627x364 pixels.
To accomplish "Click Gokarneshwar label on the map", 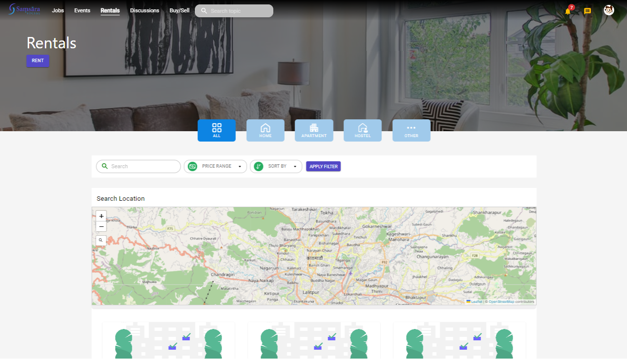I will click(377, 226).
